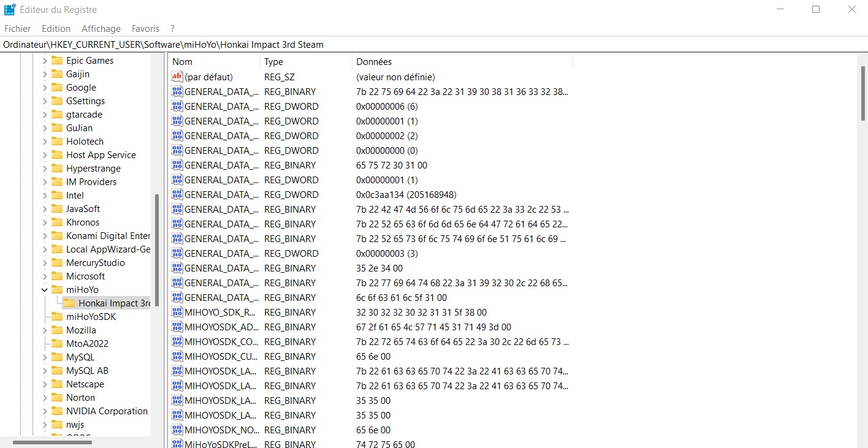
Task: Click the string value icon beside (par défaut)
Action: pos(177,77)
